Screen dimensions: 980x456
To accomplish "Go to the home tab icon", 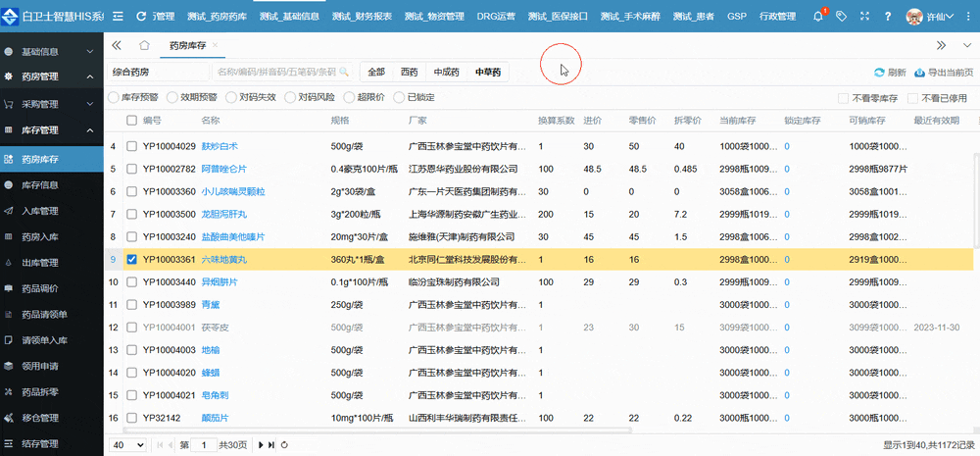I will point(144,45).
